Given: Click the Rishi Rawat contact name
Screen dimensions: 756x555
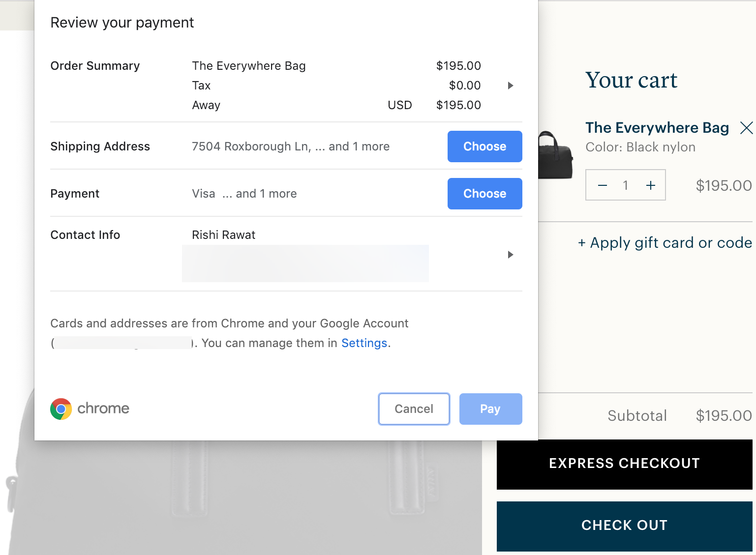Looking at the screenshot, I should tap(223, 235).
